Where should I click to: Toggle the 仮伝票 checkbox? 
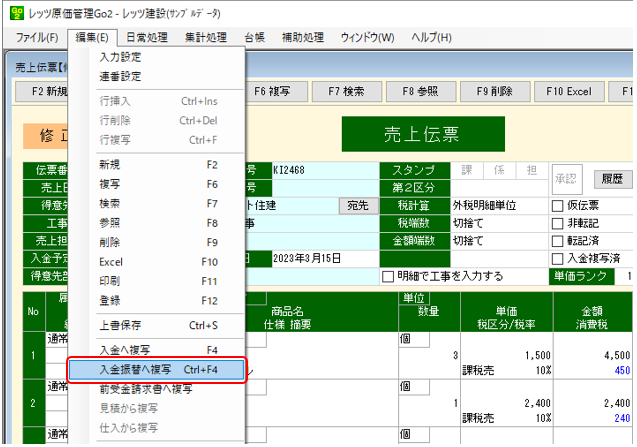(x=557, y=206)
